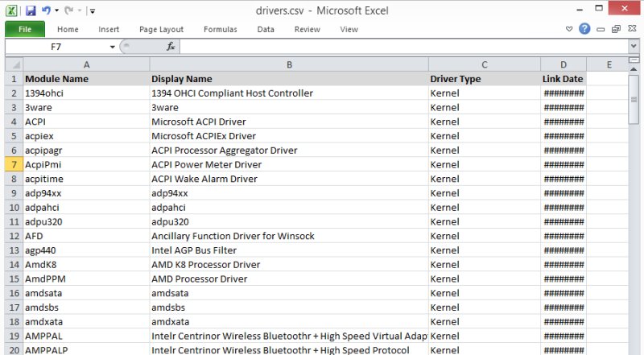Screen dimensions: 644x355
Task: Expand the Name Box dropdown arrow
Action: point(112,47)
